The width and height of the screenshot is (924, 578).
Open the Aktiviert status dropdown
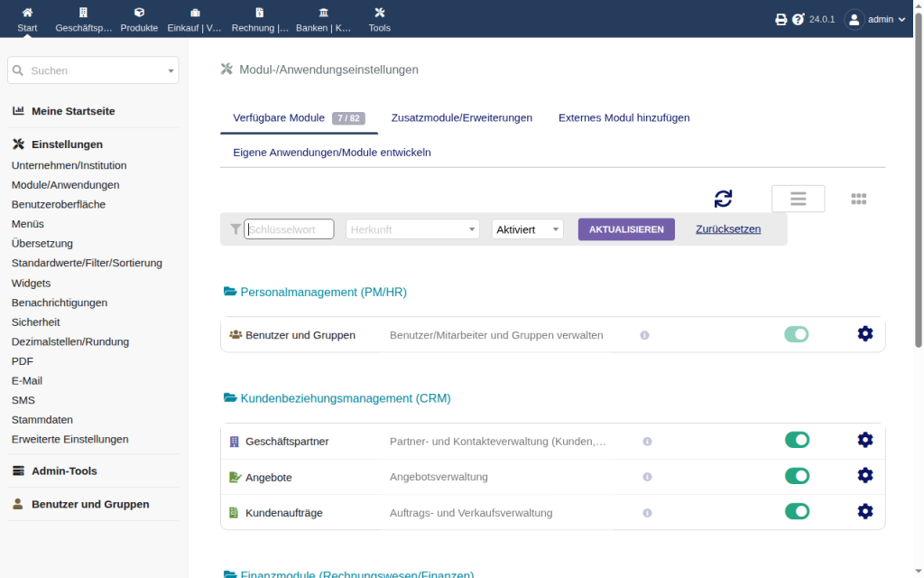point(527,229)
